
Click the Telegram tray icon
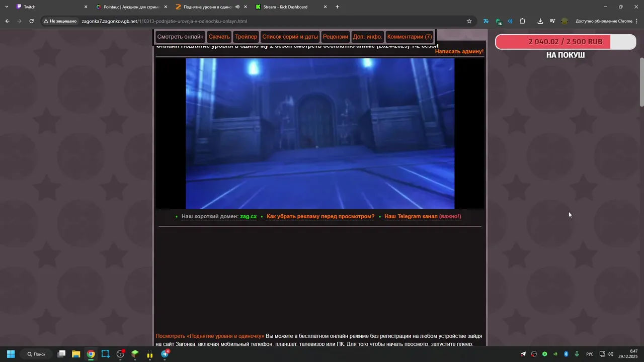pyautogui.click(x=523, y=354)
